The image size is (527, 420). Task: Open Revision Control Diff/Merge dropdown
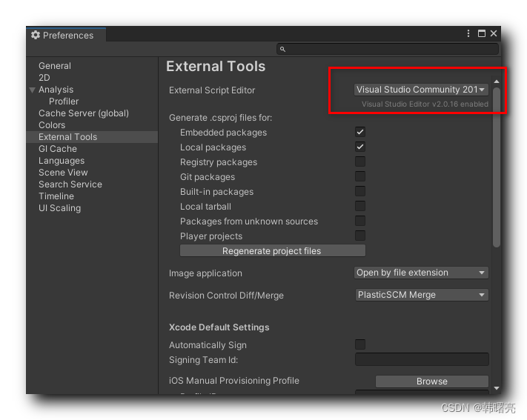click(x=422, y=295)
